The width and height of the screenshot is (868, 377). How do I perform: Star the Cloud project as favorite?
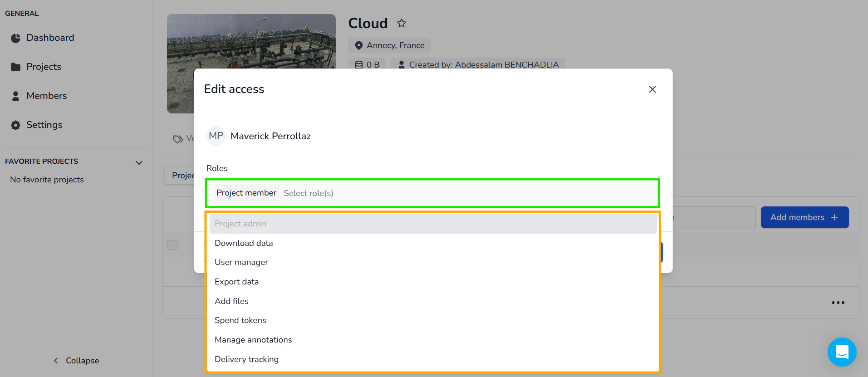401,23
